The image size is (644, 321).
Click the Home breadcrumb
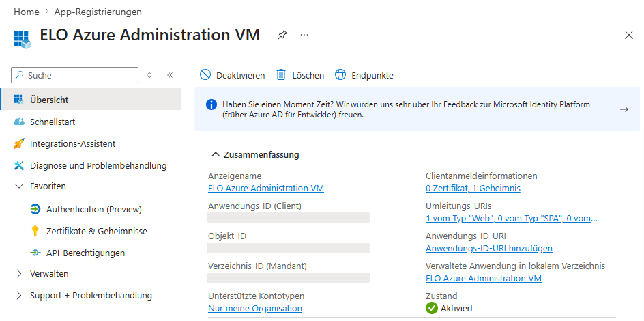[x=27, y=12]
